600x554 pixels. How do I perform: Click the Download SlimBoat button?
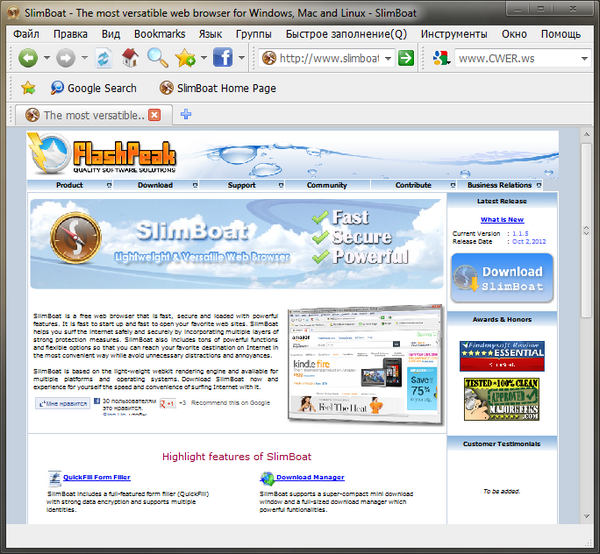click(502, 277)
